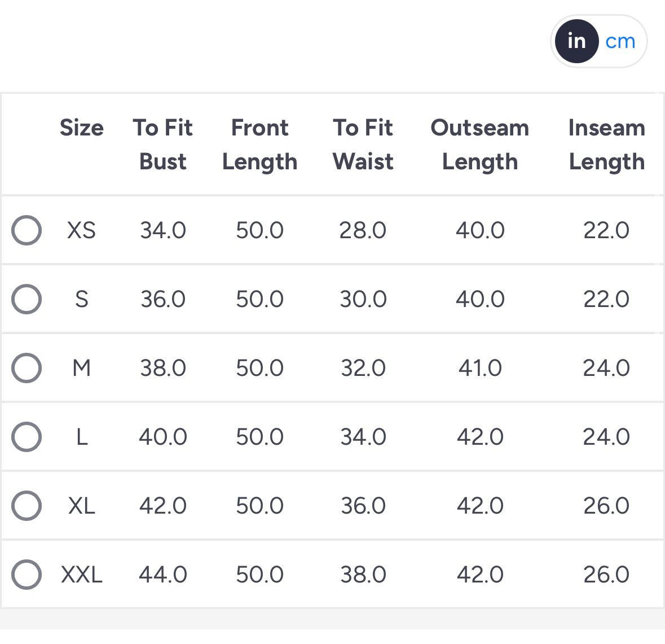
Task: Switch units to cm
Action: 620,41
